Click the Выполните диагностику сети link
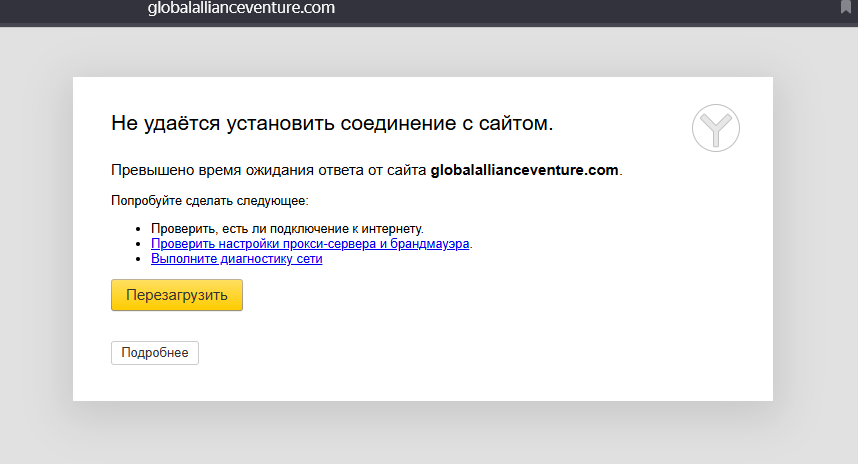 coord(236,259)
